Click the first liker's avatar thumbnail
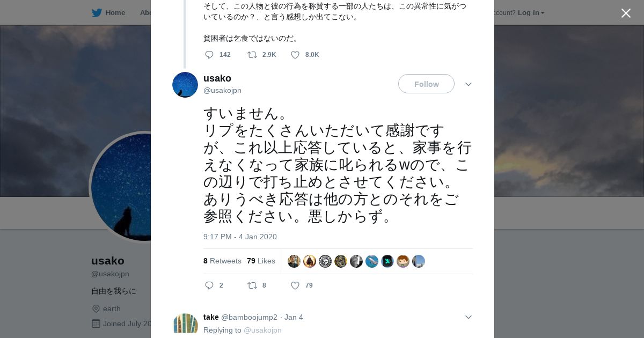The width and height of the screenshot is (644, 338). pyautogui.click(x=294, y=261)
